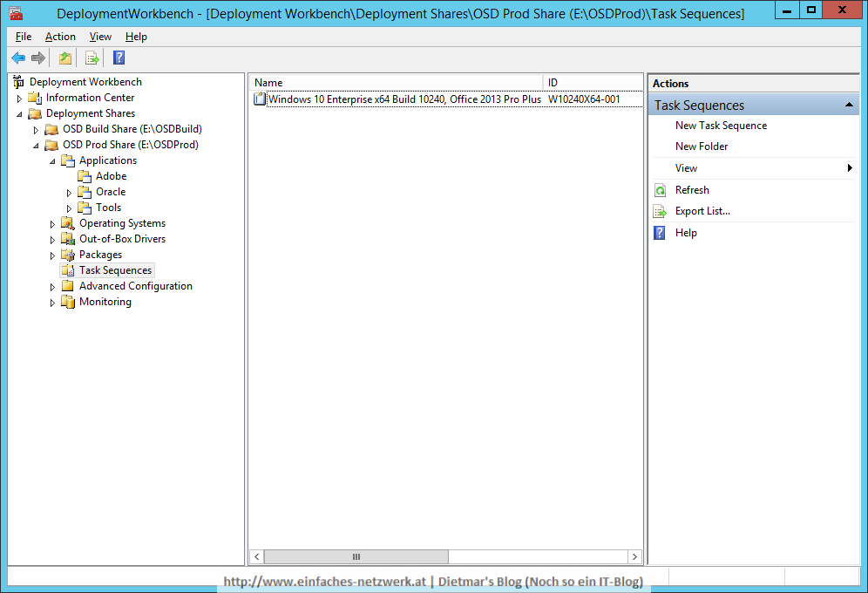Select the Task Sequences tree label
The width and height of the screenshot is (868, 593).
pos(115,270)
